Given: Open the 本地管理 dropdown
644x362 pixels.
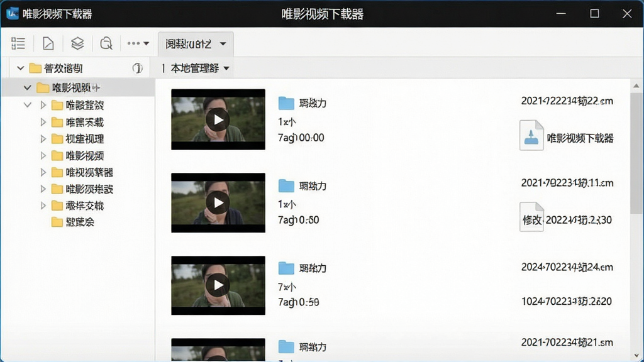Looking at the screenshot, I should (196, 68).
